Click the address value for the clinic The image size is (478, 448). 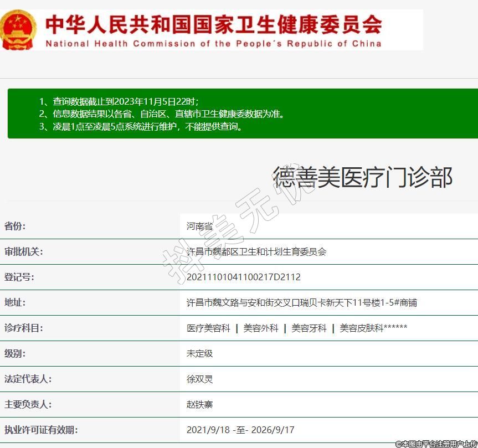click(302, 302)
